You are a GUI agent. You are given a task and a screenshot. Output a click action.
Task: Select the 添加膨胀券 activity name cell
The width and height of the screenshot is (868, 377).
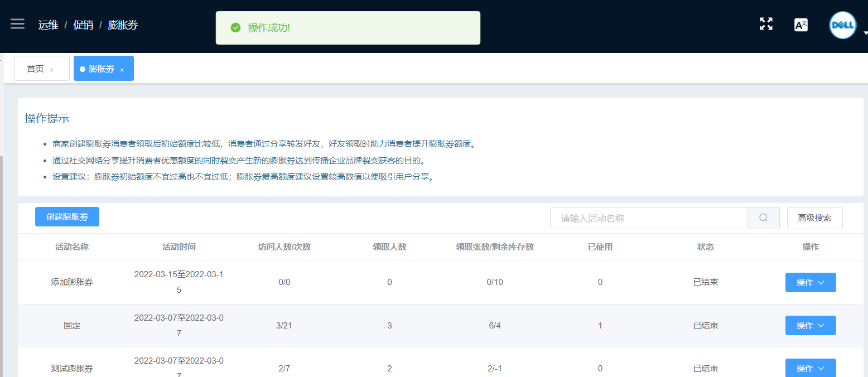click(x=72, y=282)
